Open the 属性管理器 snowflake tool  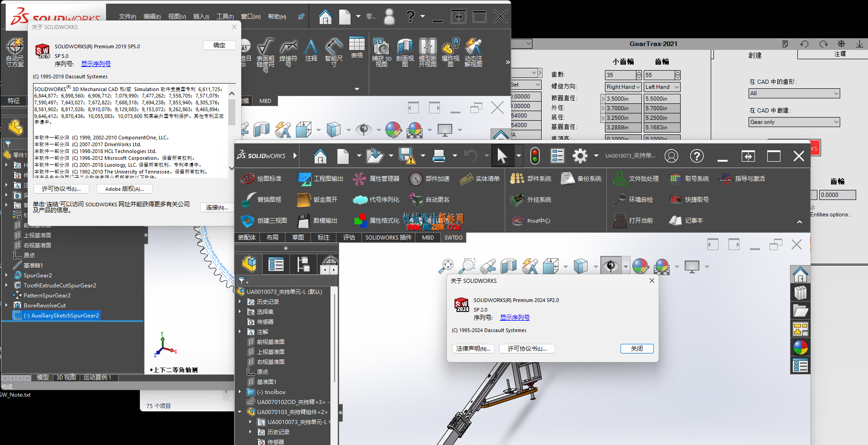pyautogui.click(x=376, y=179)
